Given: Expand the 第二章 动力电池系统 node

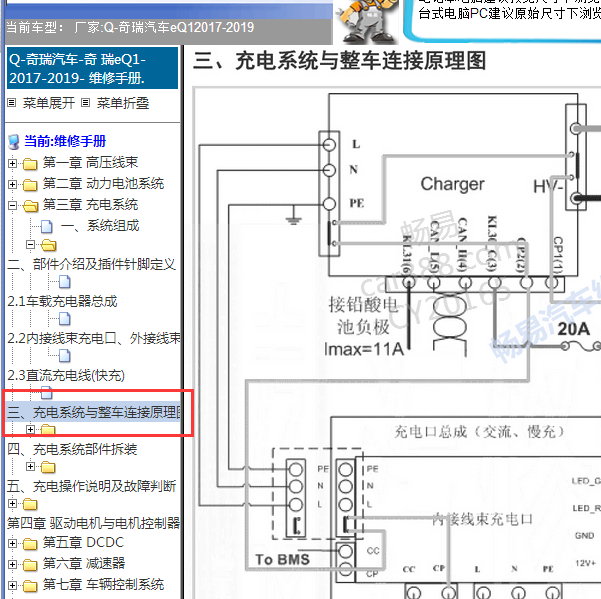Looking at the screenshot, I should (x=12, y=184).
